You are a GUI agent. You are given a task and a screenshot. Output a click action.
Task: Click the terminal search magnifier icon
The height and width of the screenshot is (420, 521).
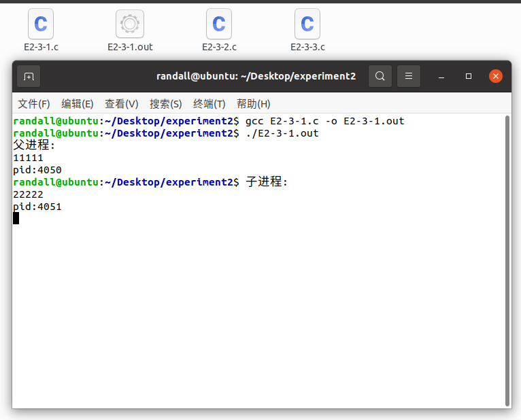click(x=380, y=76)
